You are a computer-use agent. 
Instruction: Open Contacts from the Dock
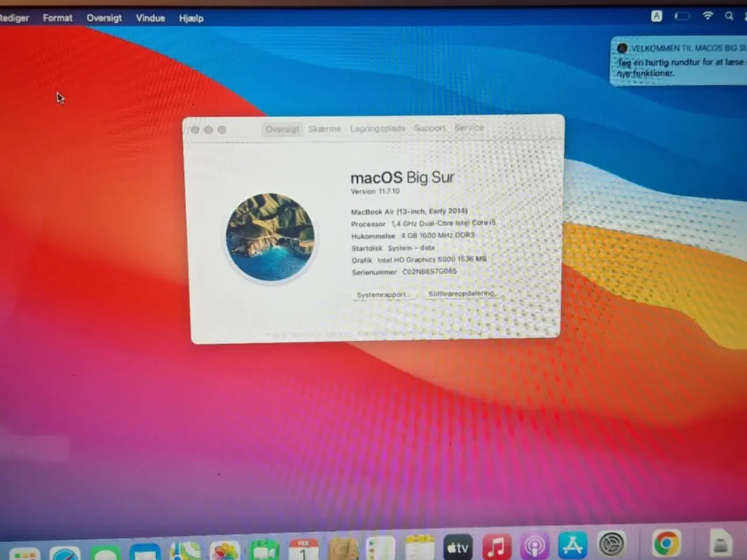tap(343, 549)
